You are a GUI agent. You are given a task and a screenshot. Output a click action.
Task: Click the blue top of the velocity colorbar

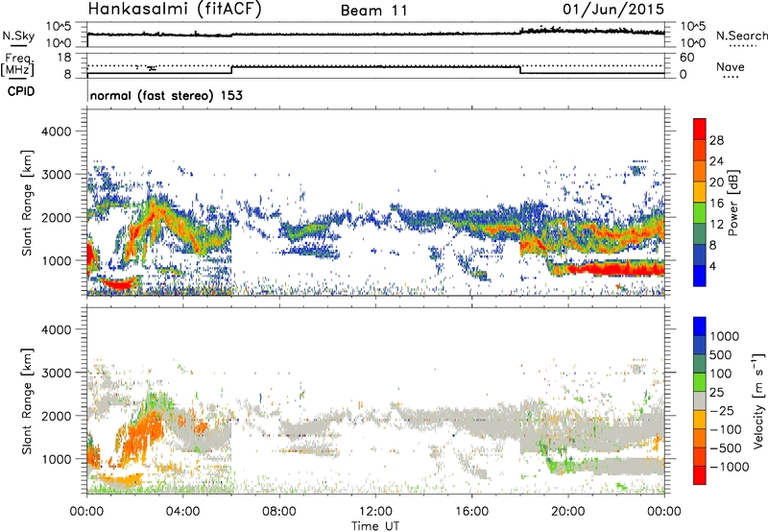(x=700, y=326)
